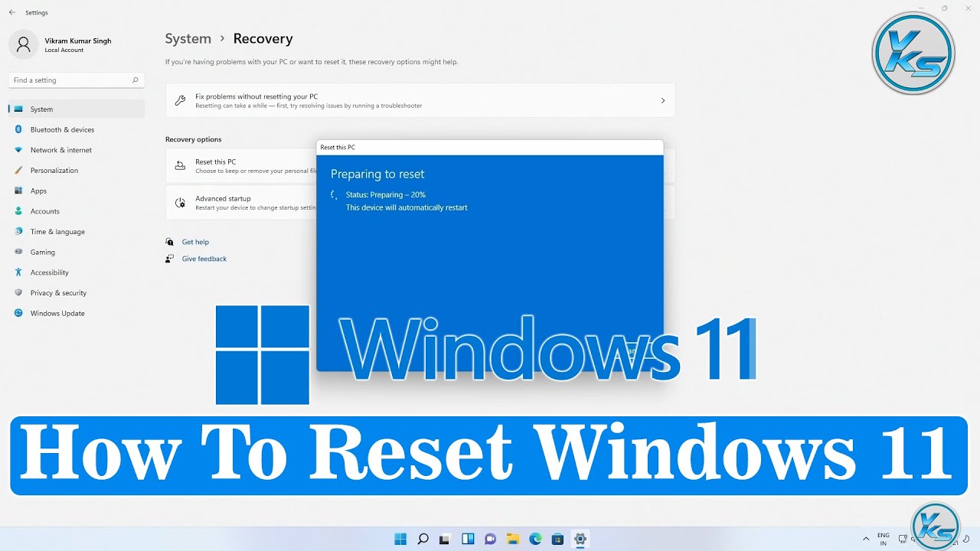The width and height of the screenshot is (980, 551).
Task: Click the user profile avatar icon
Action: (23, 44)
